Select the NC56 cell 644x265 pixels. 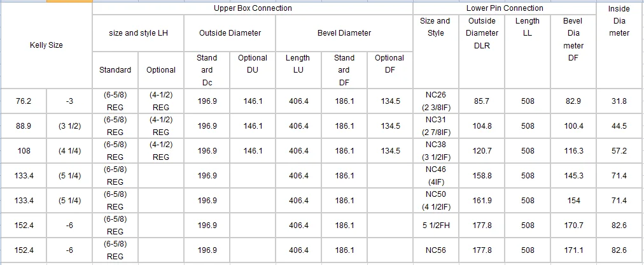pyautogui.click(x=436, y=250)
